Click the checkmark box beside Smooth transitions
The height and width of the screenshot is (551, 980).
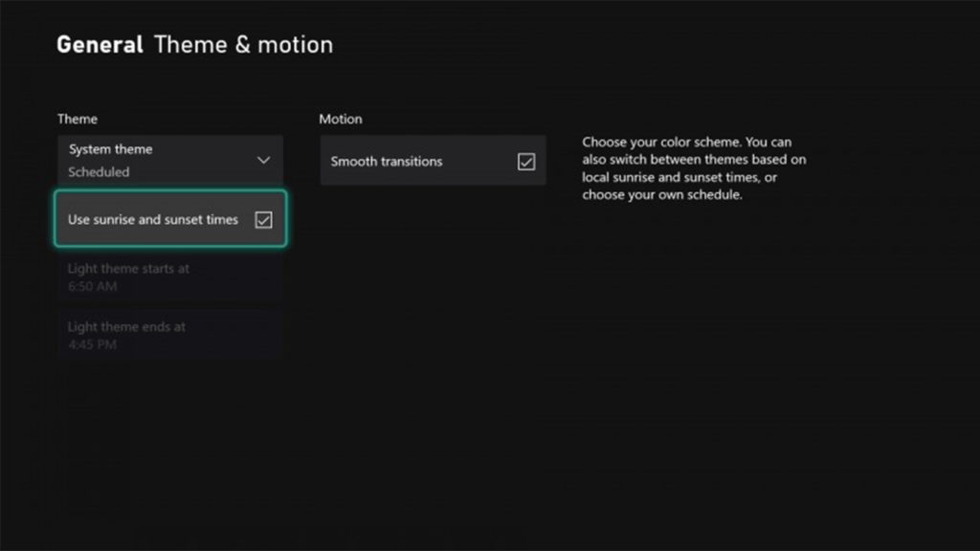(x=526, y=162)
